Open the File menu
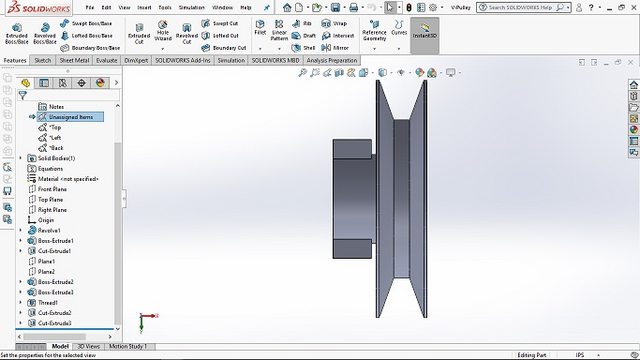This screenshot has width=640, height=360. 90,7
